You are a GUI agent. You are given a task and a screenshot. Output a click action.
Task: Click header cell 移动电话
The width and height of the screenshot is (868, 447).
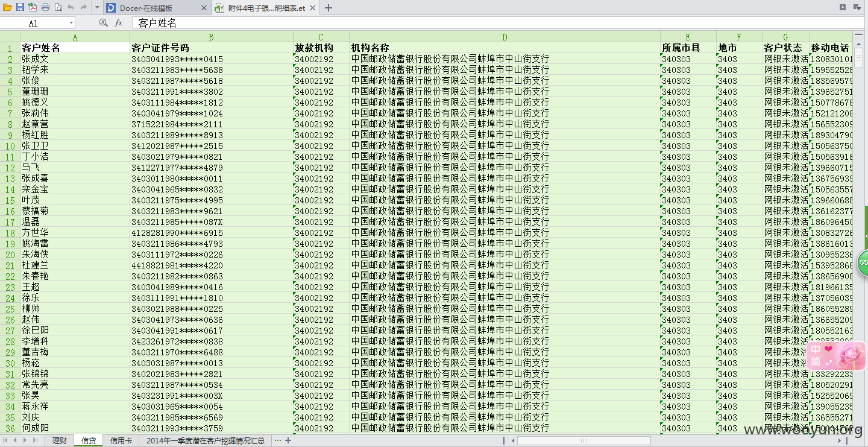coord(830,48)
